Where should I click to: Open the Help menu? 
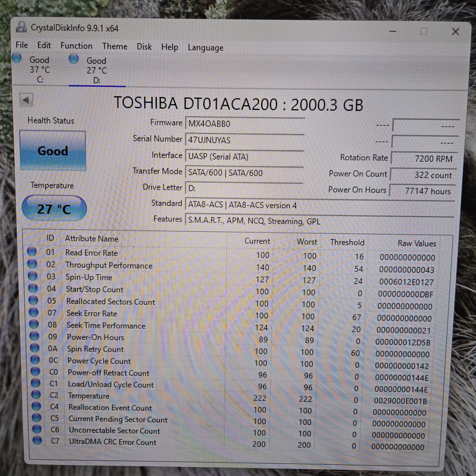[x=170, y=47]
